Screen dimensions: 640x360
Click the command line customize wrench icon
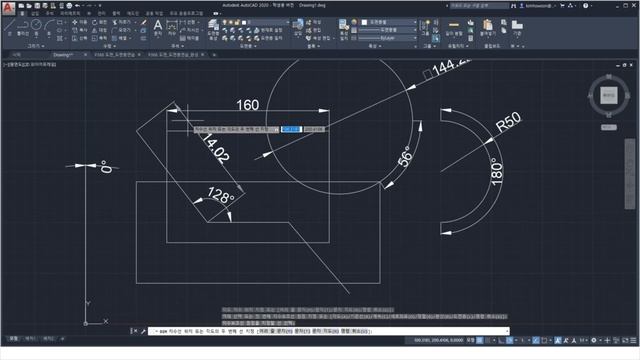tap(143, 331)
